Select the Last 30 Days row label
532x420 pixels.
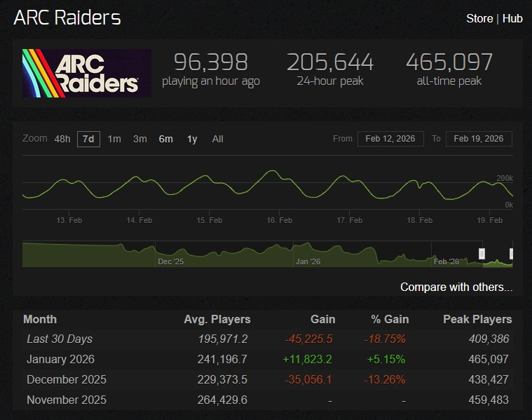pyautogui.click(x=60, y=339)
